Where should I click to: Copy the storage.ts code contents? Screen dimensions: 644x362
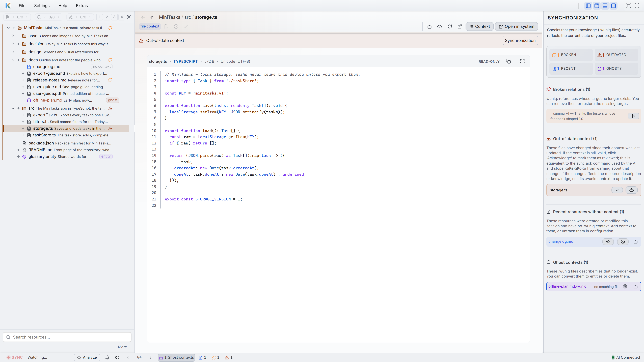tap(508, 61)
